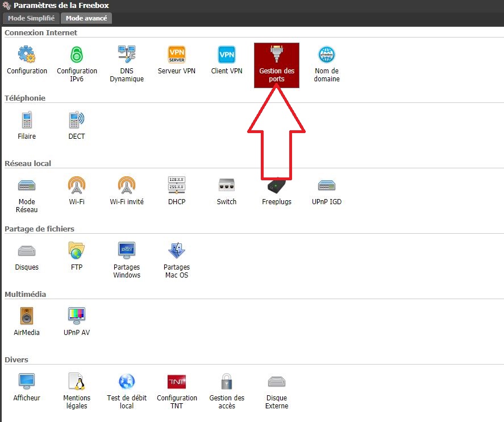Open Gestion des ports settings

point(276,65)
